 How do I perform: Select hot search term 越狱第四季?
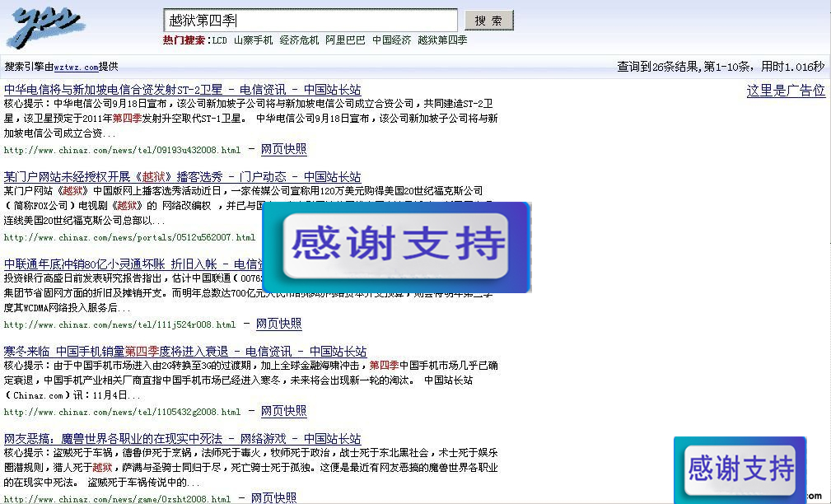pyautogui.click(x=442, y=40)
